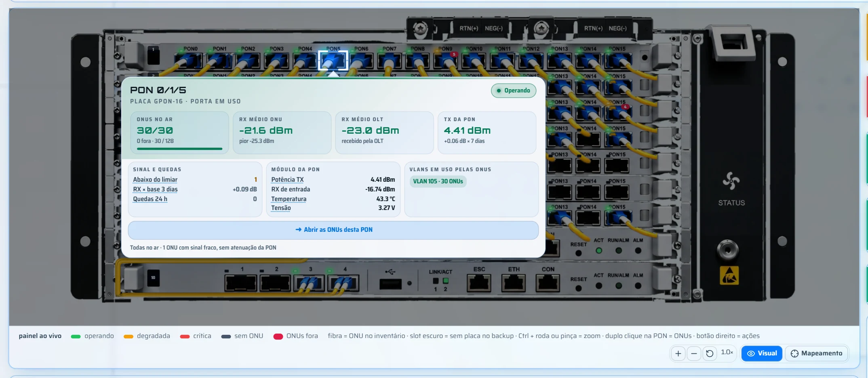Click the zoom in plus icon
Image resolution: width=868 pixels, height=378 pixels.
(x=678, y=354)
